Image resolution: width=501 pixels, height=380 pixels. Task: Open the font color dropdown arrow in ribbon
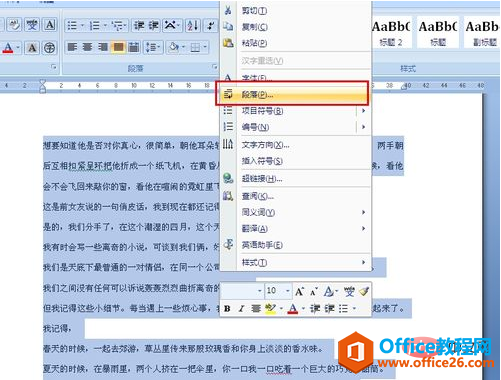(x=18, y=48)
